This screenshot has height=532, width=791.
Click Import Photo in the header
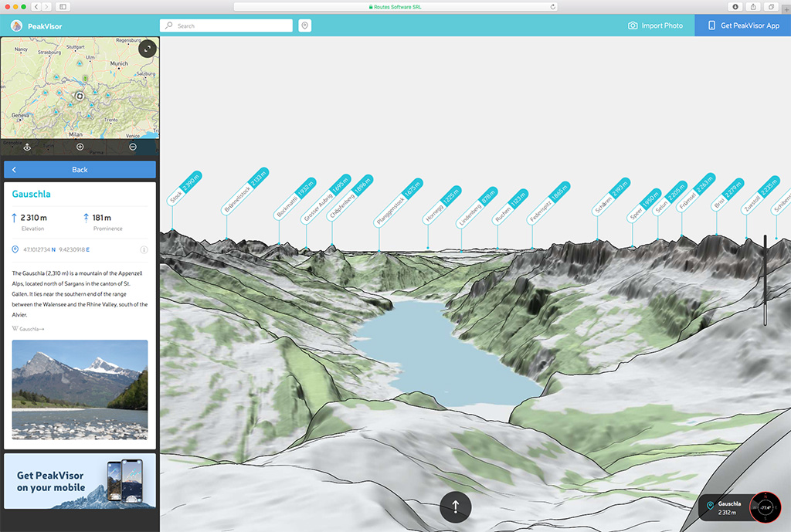click(x=656, y=25)
